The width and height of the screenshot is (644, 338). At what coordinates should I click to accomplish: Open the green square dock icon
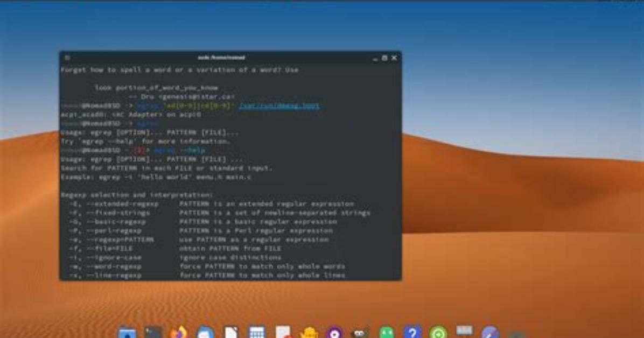click(x=387, y=333)
